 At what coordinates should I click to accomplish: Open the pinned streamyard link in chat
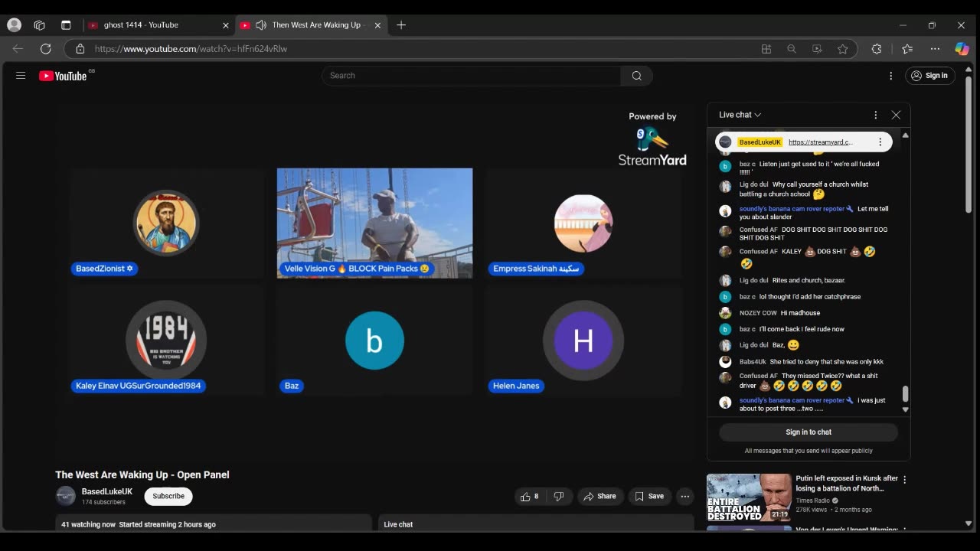[x=820, y=142]
